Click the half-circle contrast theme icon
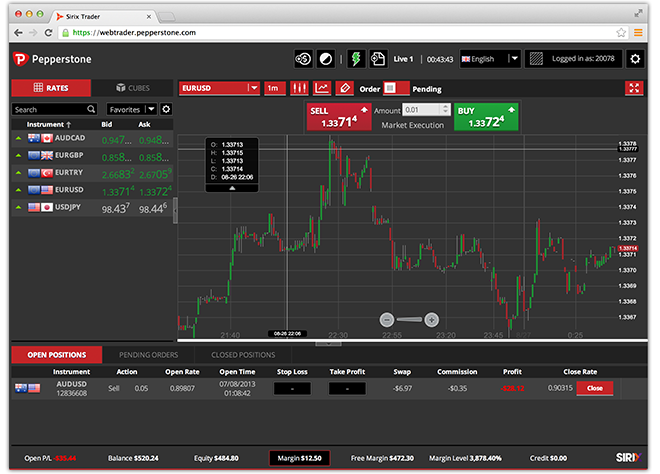 coord(326,59)
